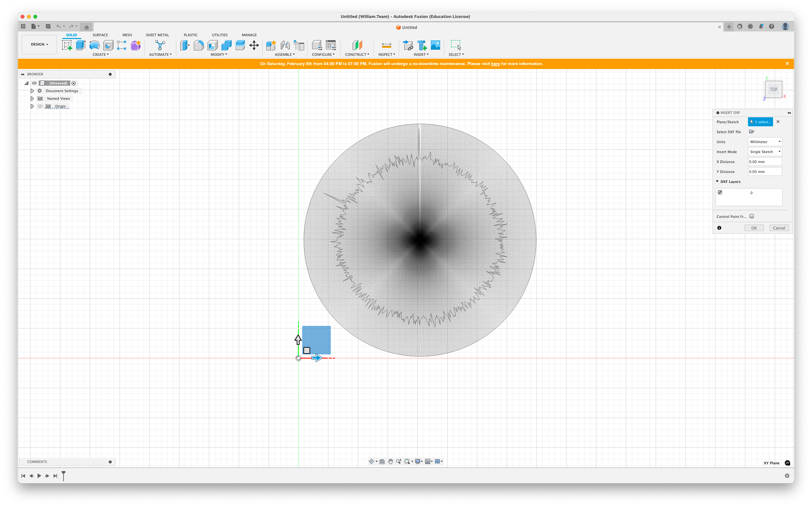
Task: Click the TOP face of ViewCube
Action: 773,89
